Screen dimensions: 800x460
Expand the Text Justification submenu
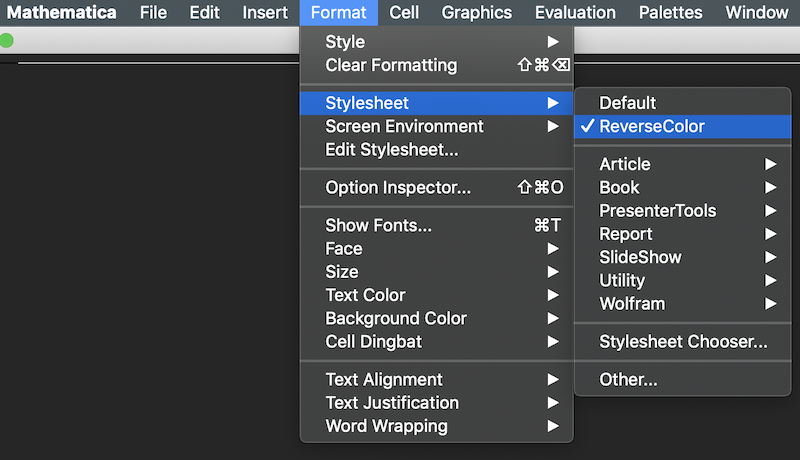pyautogui.click(x=437, y=403)
